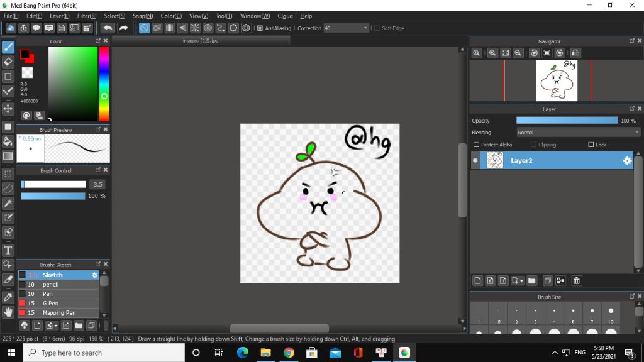This screenshot has height=362, width=644.
Task: Open the Layer menu
Action: [60, 16]
